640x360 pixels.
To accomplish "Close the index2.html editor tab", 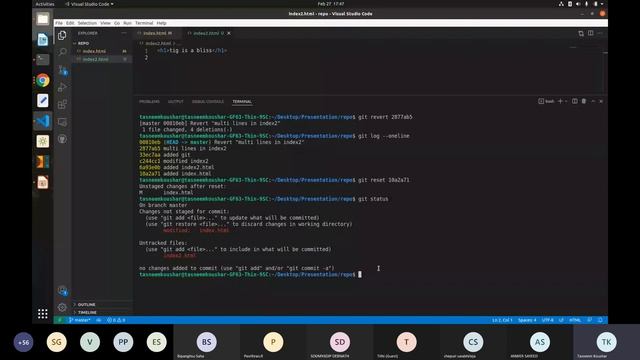I will [229, 33].
